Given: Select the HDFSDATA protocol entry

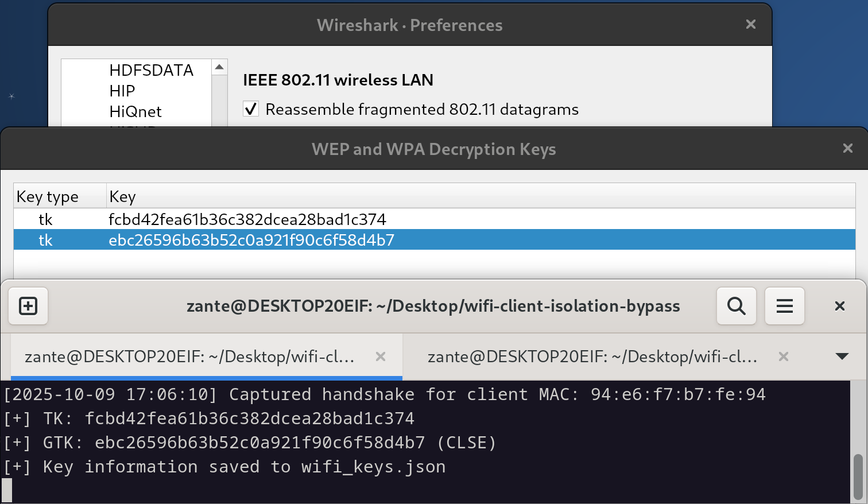Looking at the screenshot, I should click(151, 70).
